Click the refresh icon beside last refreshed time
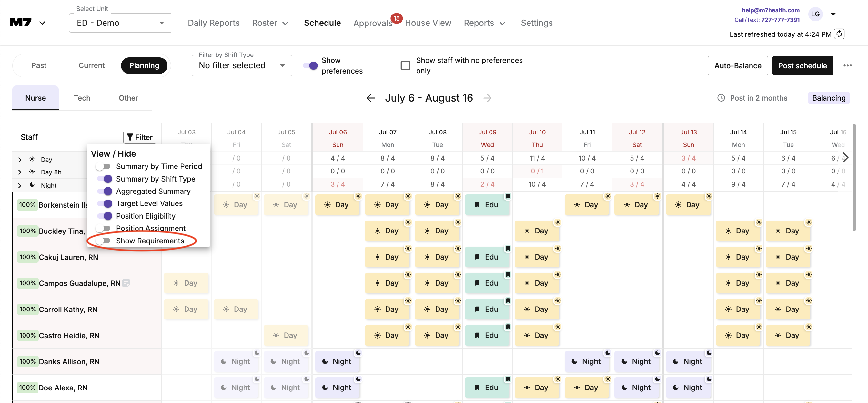The image size is (868, 403). click(x=839, y=34)
